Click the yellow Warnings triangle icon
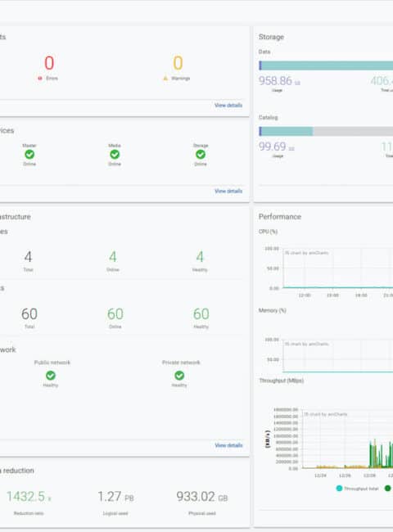This screenshot has height=532, width=393. pos(165,79)
